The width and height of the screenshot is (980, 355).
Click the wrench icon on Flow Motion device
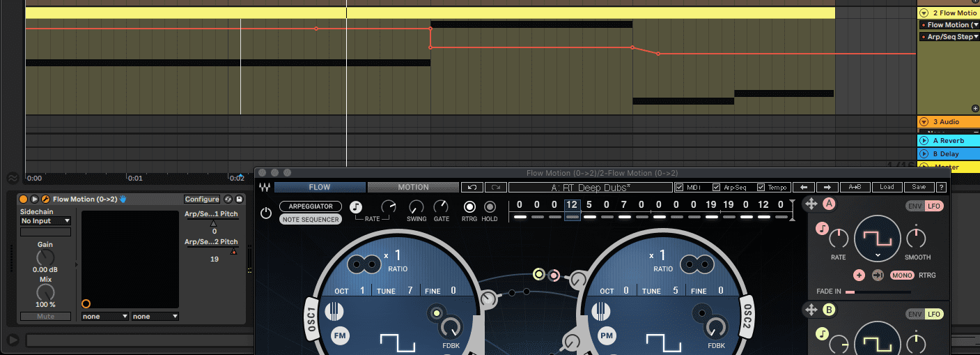[x=45, y=199]
